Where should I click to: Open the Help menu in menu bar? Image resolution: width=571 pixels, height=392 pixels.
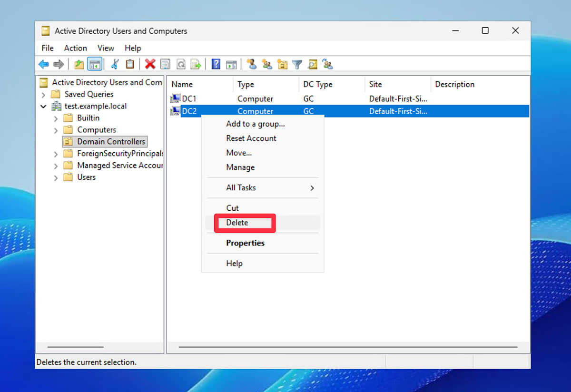tap(133, 48)
